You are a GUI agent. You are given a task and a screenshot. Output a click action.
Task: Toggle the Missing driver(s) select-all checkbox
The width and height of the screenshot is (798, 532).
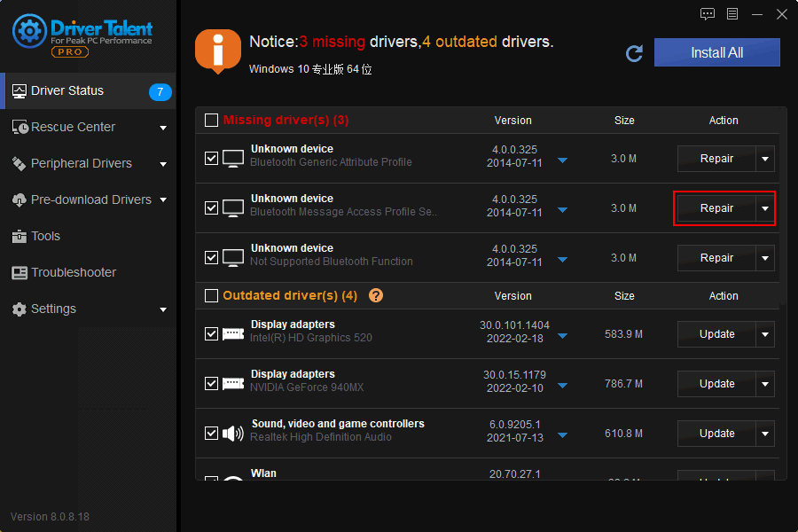[x=211, y=121]
